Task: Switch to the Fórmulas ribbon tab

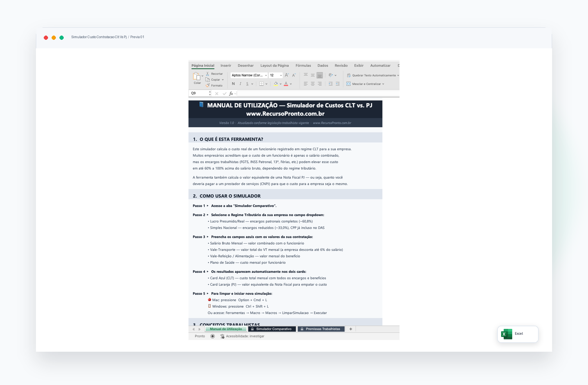Action: tap(303, 66)
